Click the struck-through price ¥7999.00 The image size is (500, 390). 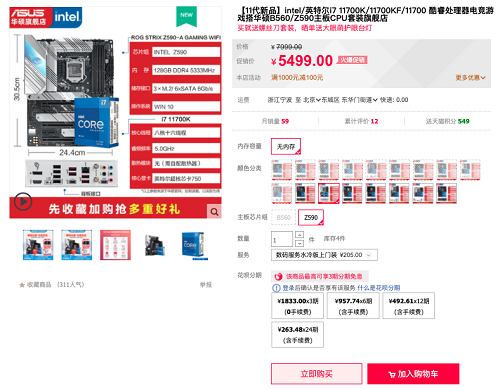tap(287, 47)
